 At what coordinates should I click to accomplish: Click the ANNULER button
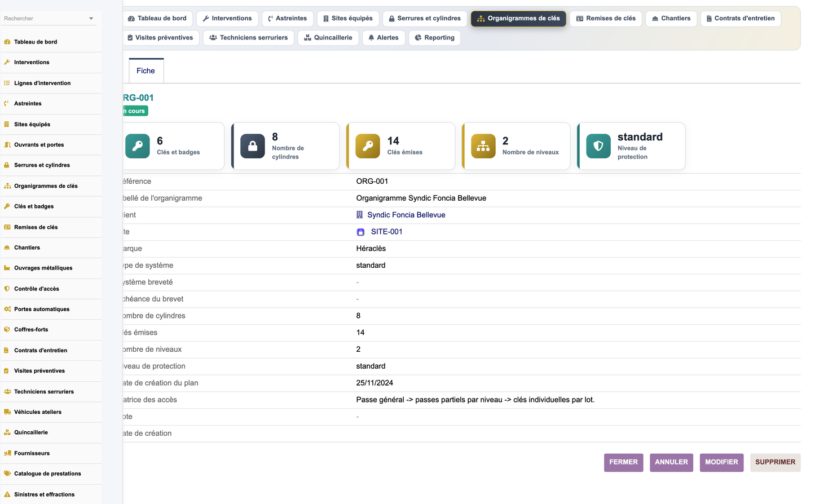tap(671, 462)
